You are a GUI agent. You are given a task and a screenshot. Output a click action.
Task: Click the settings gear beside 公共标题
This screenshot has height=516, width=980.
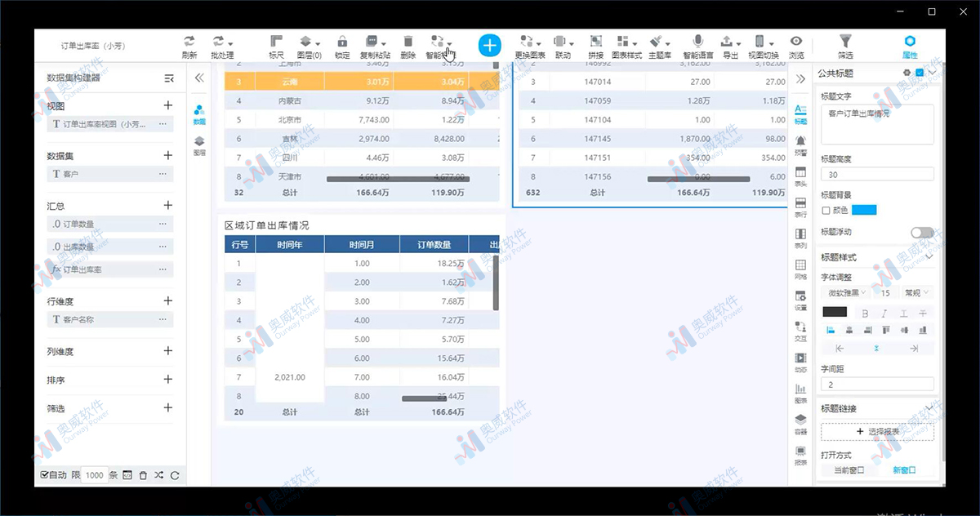(x=906, y=73)
